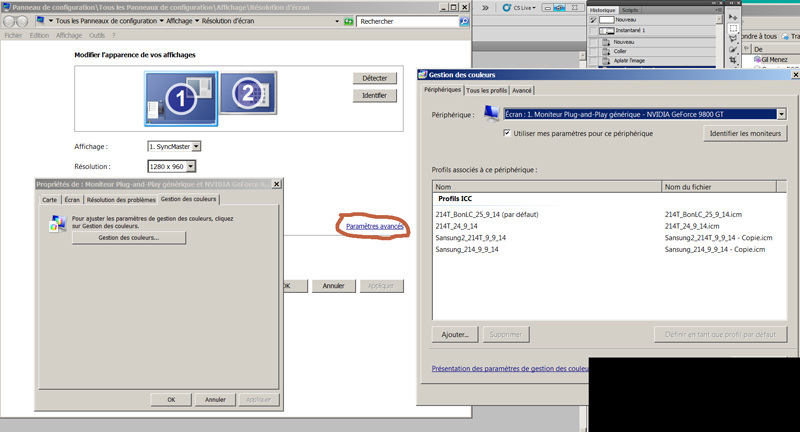Open the Résolution 1280 x 960 dropdown
This screenshot has width=800, height=432.
coord(190,166)
